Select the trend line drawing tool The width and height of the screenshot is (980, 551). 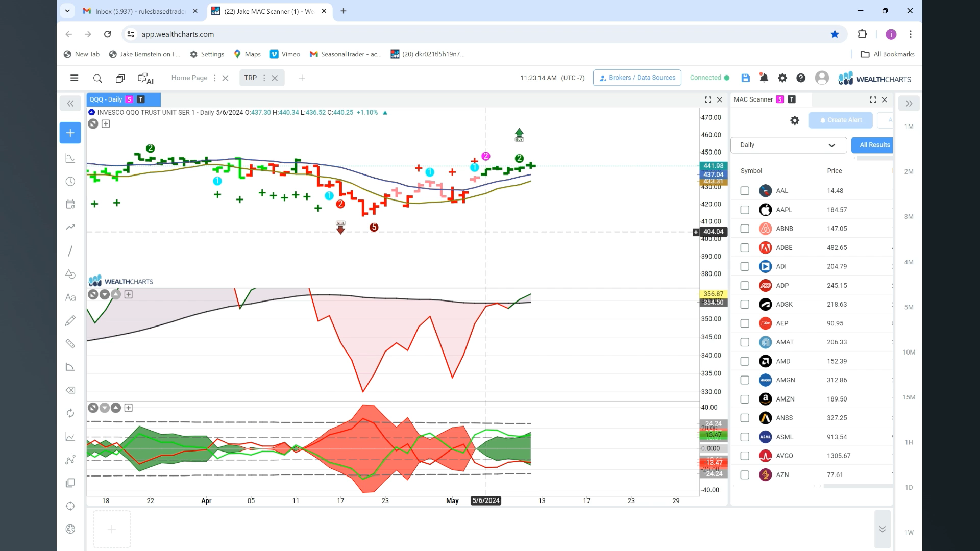click(x=70, y=251)
